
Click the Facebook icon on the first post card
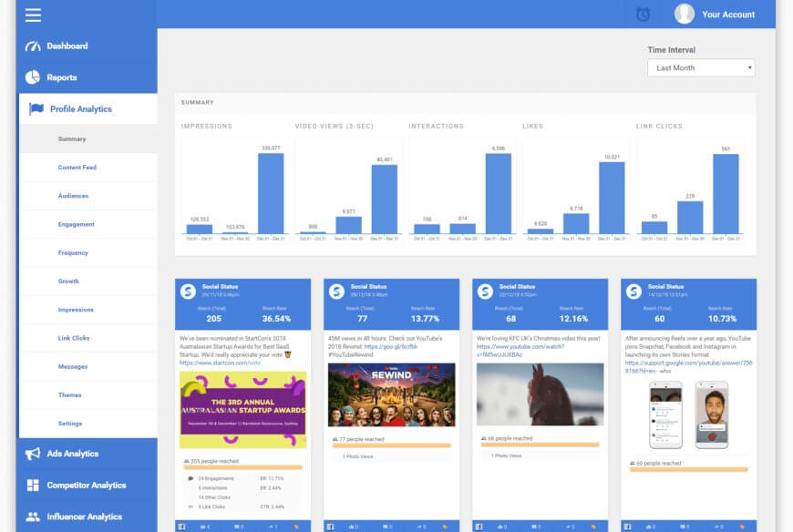(x=183, y=525)
